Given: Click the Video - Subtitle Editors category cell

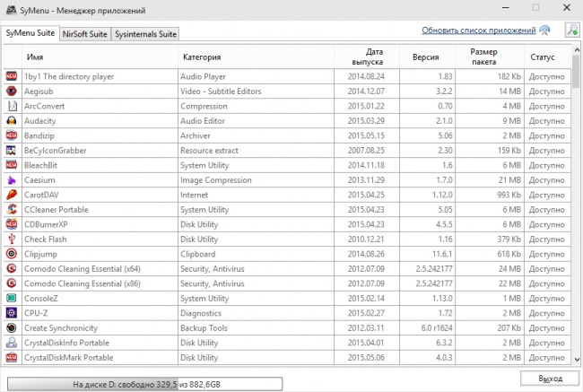Looking at the screenshot, I should [x=256, y=91].
